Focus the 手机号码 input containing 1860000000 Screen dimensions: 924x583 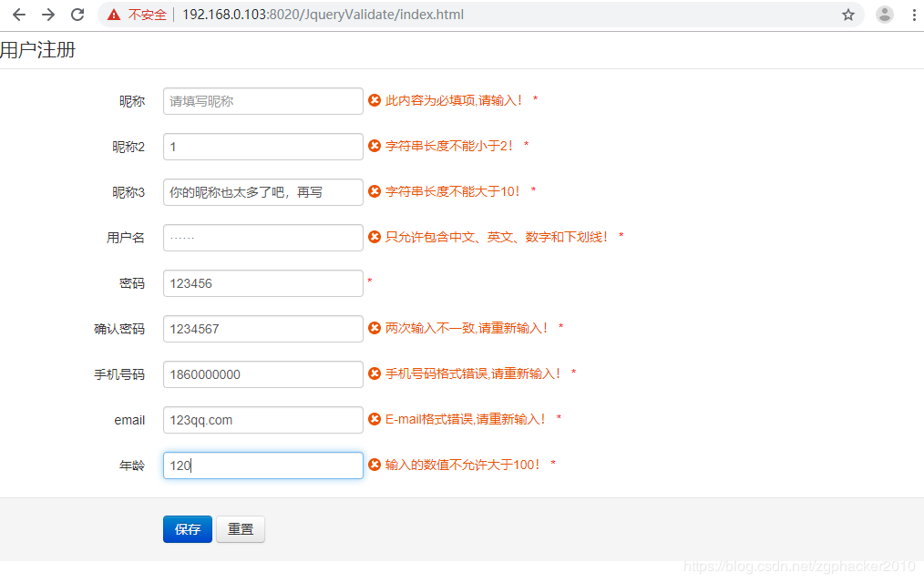(262, 374)
